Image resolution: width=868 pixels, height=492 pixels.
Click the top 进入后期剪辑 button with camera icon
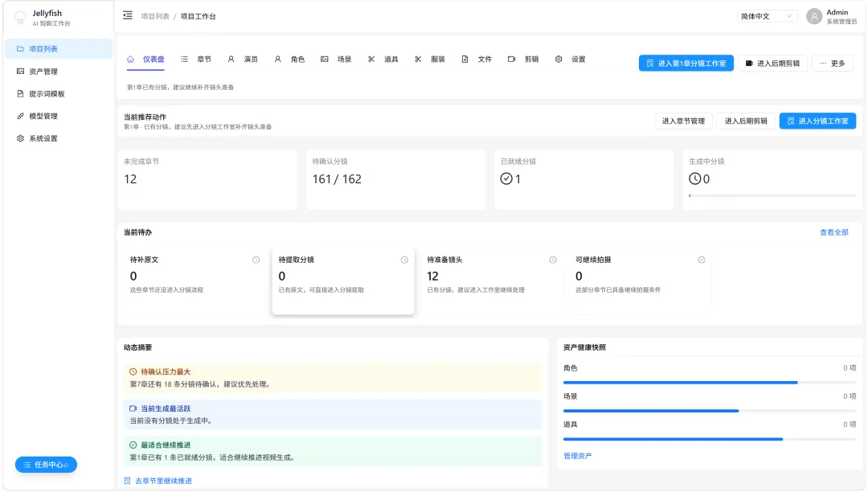click(x=773, y=63)
